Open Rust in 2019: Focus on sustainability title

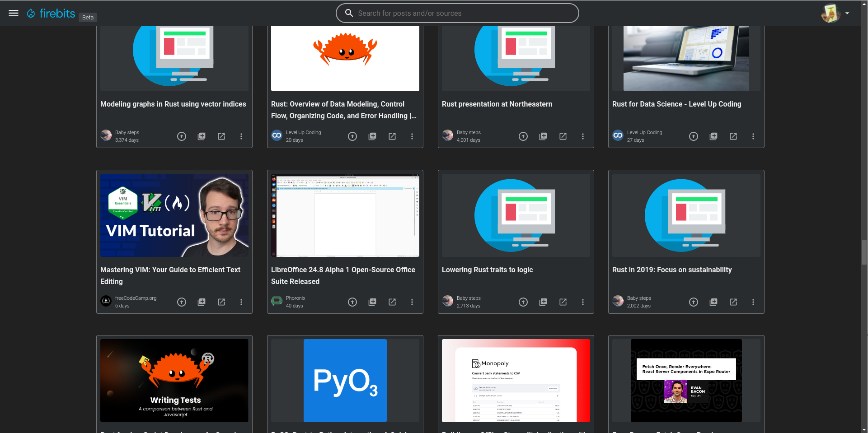tap(672, 270)
